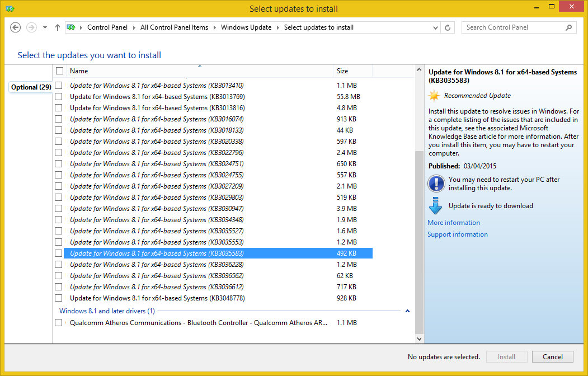The image size is (588, 376).
Task: Click the Windows Update icon in address bar
Action: (x=71, y=27)
